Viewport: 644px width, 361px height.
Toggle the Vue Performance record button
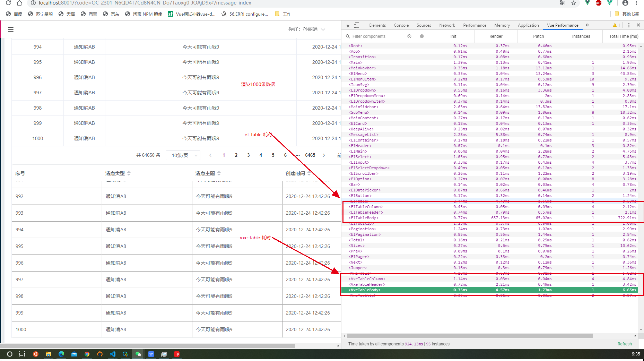422,36
